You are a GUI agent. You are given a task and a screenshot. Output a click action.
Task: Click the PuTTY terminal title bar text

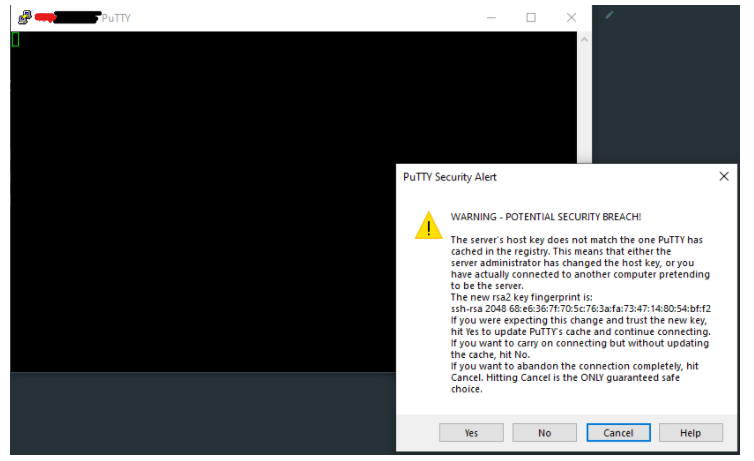click(116, 18)
